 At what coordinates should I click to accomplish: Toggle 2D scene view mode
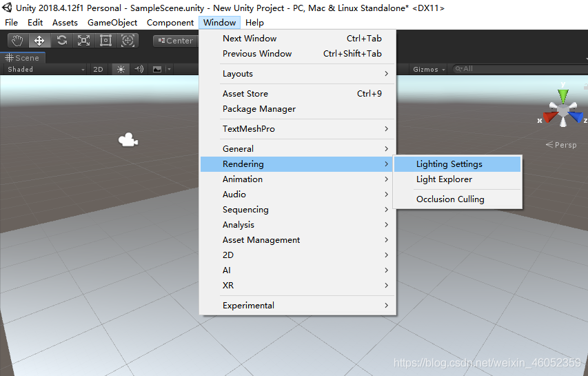[x=98, y=69]
